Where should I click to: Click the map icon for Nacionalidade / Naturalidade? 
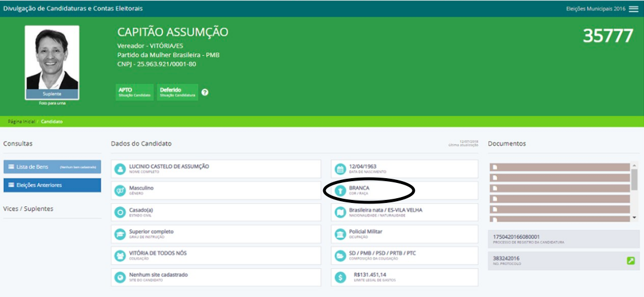coord(340,212)
